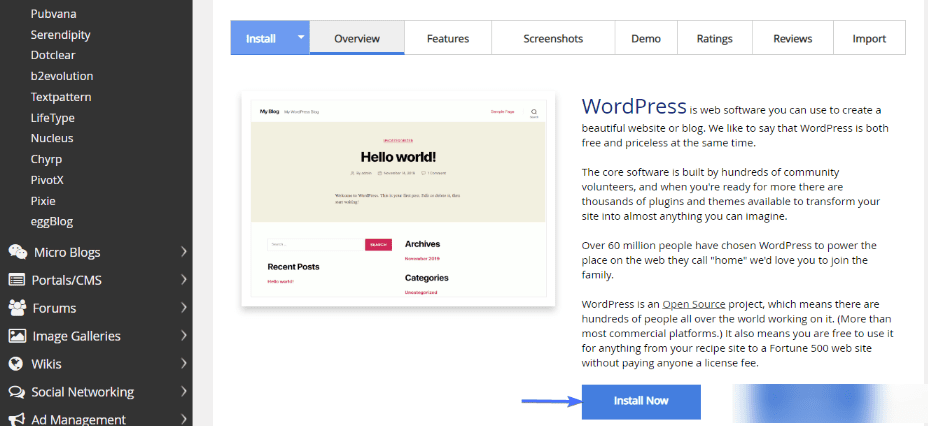Open Dotclear from the sidebar
The image size is (928, 431).
tap(53, 55)
